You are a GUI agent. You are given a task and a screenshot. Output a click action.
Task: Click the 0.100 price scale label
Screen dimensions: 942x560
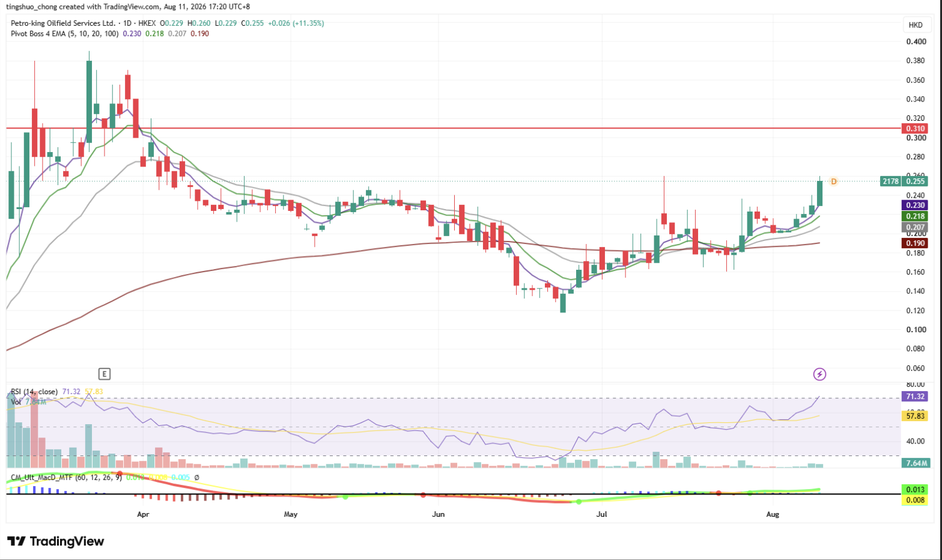(916, 330)
